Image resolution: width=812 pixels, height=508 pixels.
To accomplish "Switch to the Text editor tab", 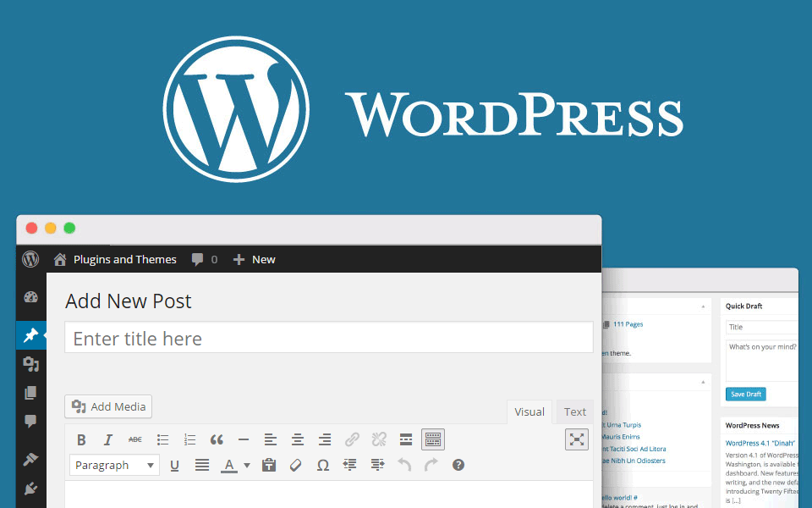I will click(574, 411).
